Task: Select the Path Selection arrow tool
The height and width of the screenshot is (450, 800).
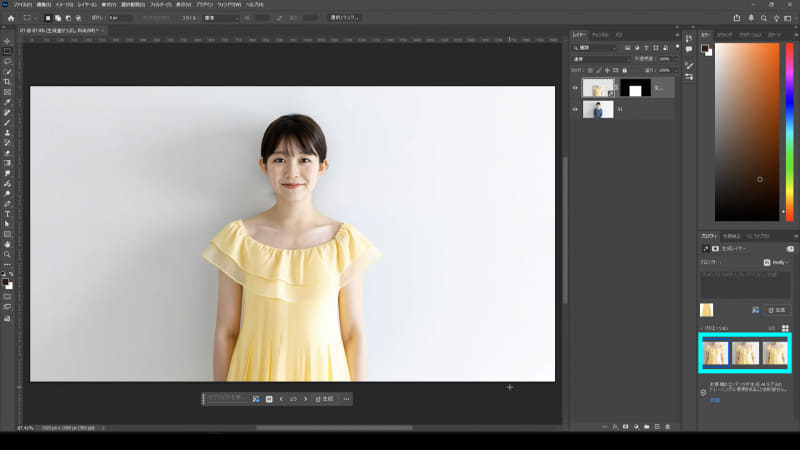Action: (7, 224)
